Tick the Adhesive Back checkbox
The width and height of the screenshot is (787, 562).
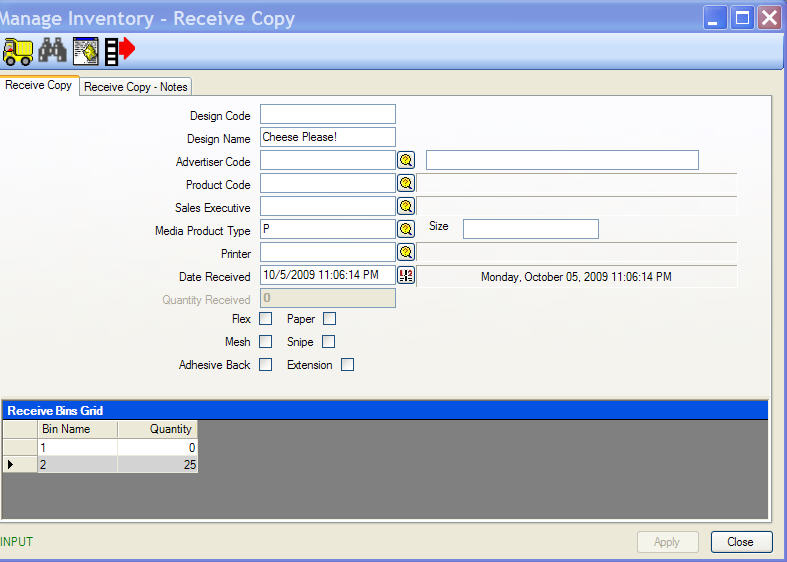pos(266,365)
